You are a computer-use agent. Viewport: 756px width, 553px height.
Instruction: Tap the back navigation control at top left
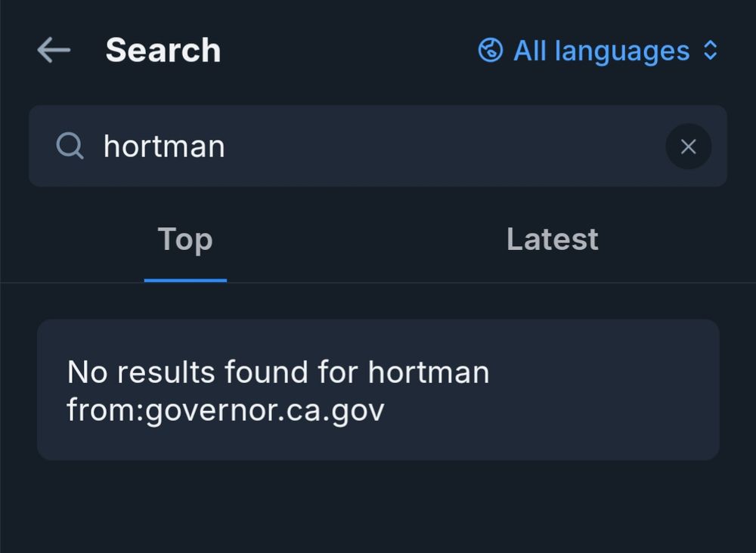[x=53, y=50]
